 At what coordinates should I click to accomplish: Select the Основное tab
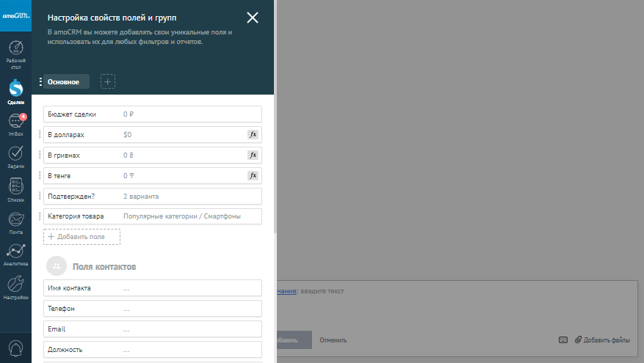click(65, 82)
